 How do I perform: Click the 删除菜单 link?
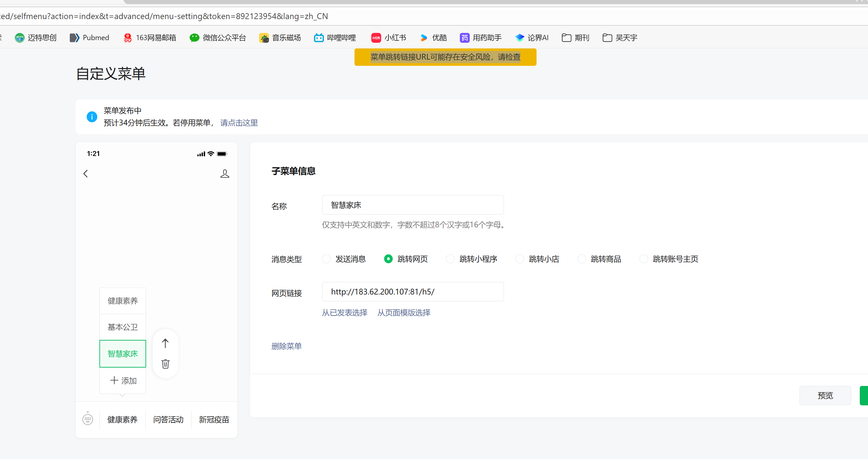pyautogui.click(x=286, y=346)
